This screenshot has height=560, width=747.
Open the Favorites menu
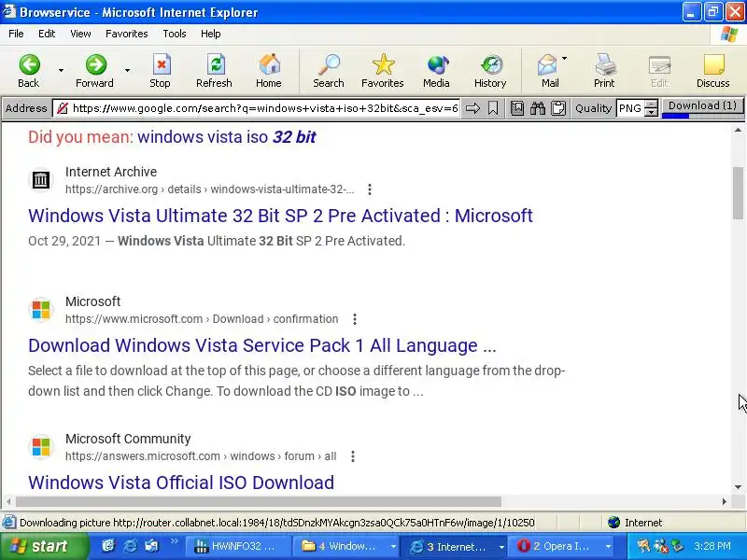coord(127,34)
